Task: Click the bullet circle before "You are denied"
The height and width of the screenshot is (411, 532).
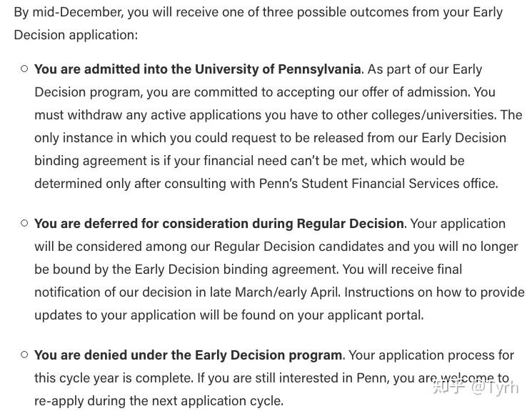Action: click(x=24, y=355)
